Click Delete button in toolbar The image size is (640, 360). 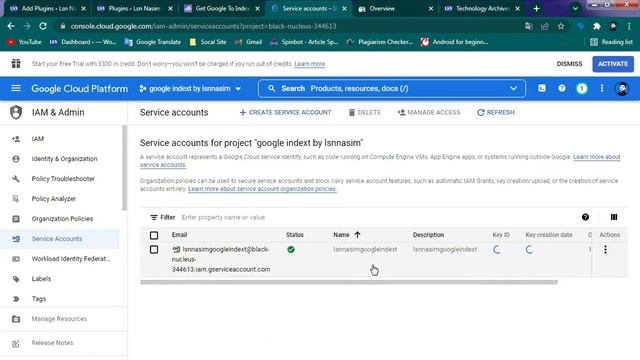click(x=364, y=112)
